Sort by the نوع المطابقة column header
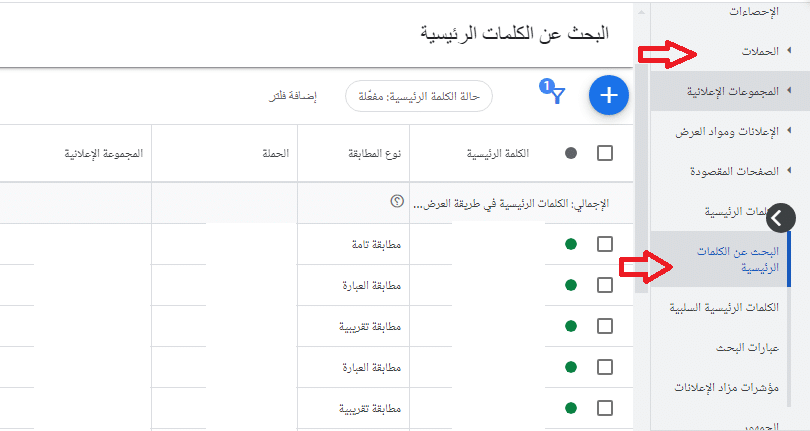 (375, 153)
